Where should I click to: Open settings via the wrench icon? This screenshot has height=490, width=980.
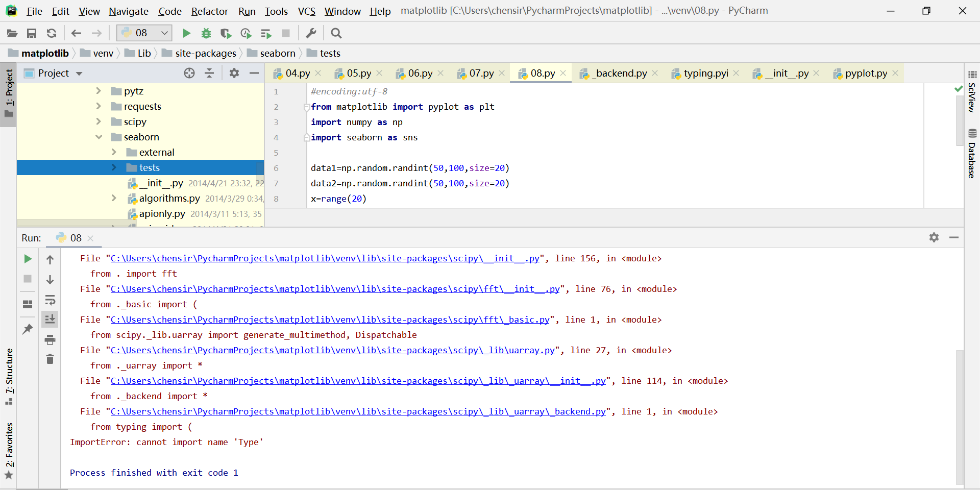tap(311, 33)
